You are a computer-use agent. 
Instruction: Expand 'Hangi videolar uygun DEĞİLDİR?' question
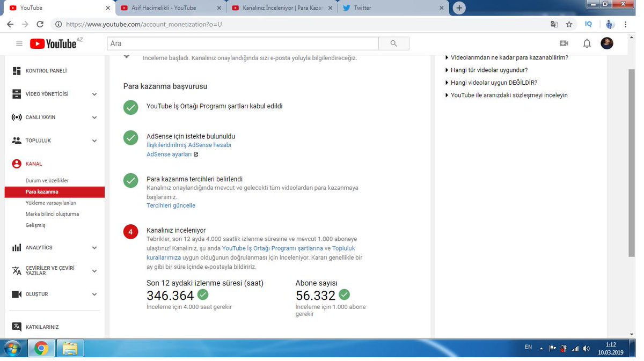(x=491, y=83)
